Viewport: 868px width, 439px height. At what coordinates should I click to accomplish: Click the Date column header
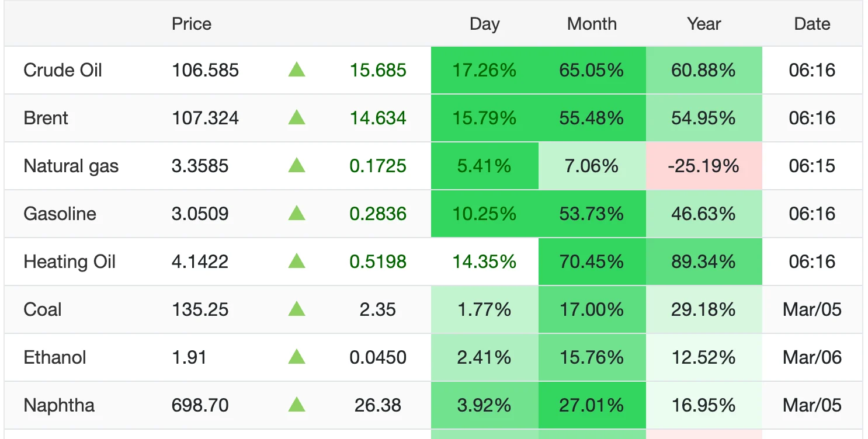pyautogui.click(x=812, y=24)
